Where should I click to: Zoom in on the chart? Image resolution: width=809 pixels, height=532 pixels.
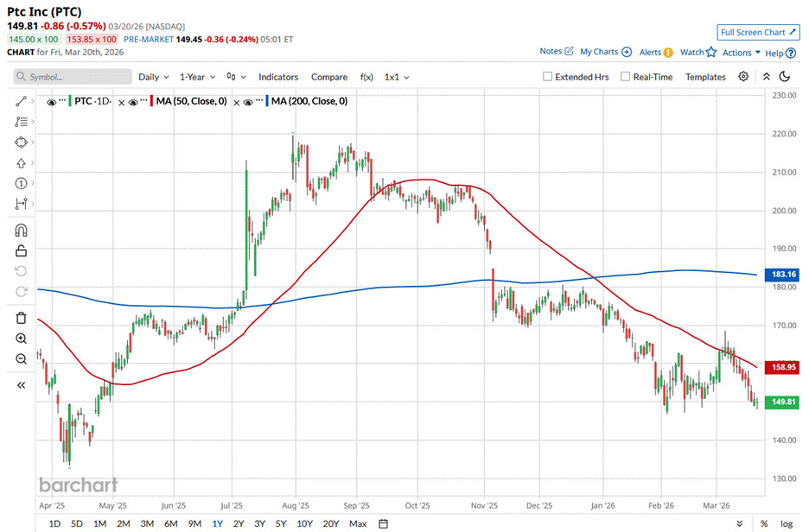(x=22, y=338)
